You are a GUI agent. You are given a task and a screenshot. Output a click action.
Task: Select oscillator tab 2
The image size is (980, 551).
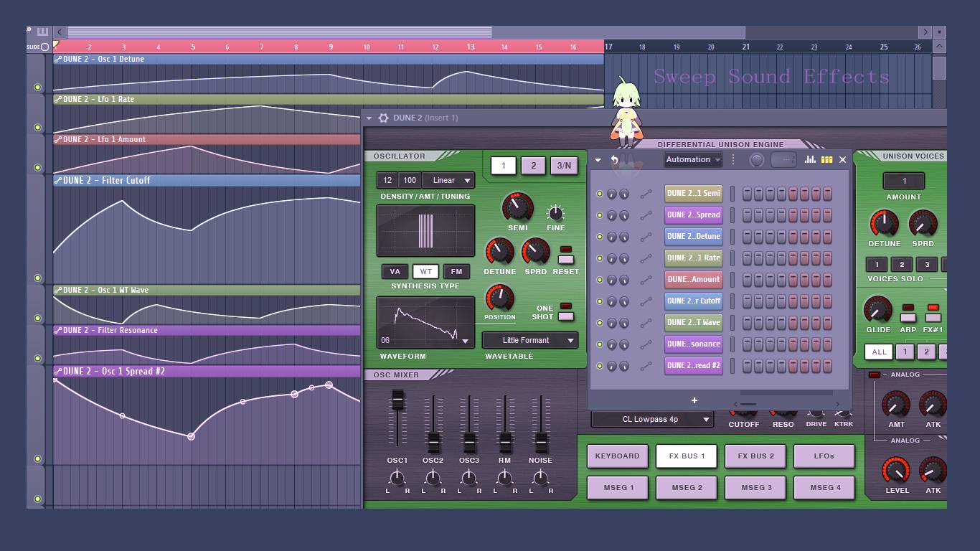click(533, 166)
